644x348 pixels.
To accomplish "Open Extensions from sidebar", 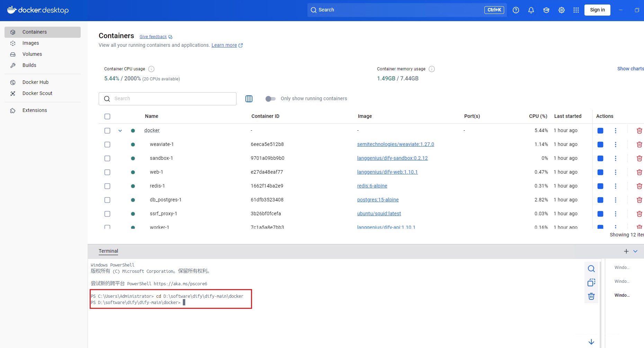I will [x=43, y=111].
